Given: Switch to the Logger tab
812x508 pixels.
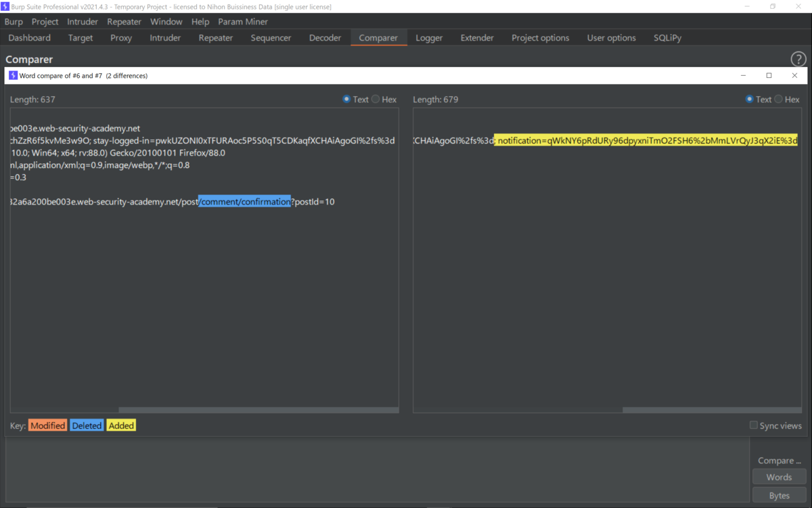Looking at the screenshot, I should pos(429,38).
